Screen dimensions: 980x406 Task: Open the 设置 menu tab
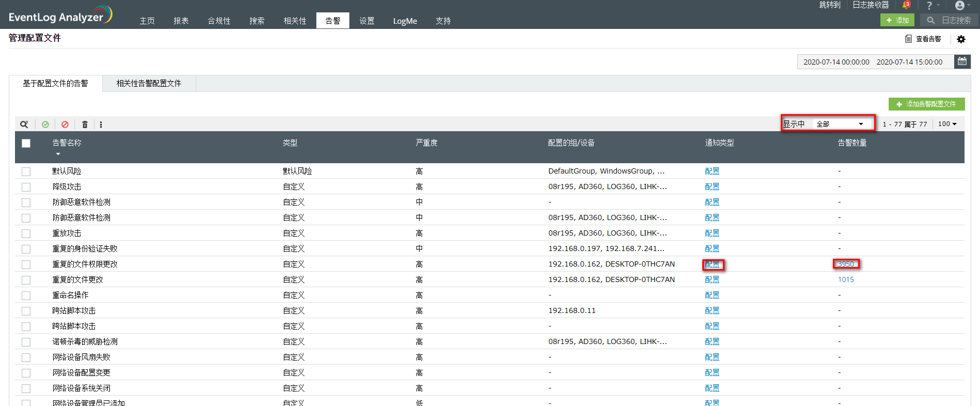367,21
